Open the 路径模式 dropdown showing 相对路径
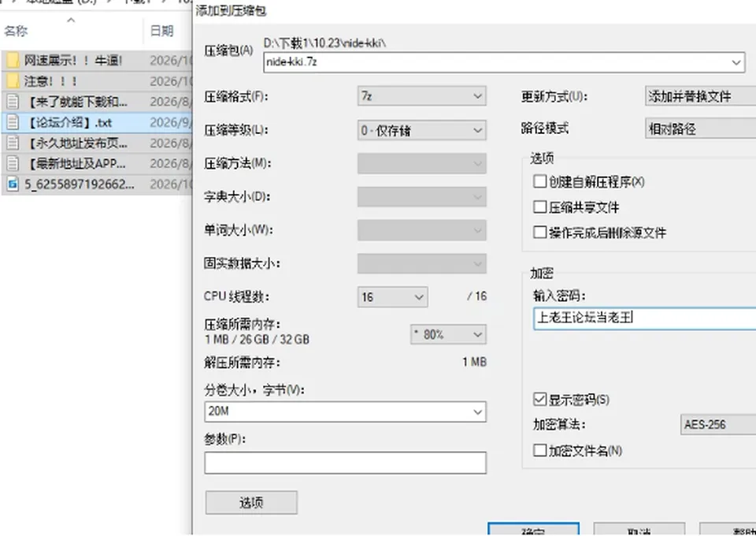Image resolution: width=756 pixels, height=536 pixels. (x=701, y=128)
